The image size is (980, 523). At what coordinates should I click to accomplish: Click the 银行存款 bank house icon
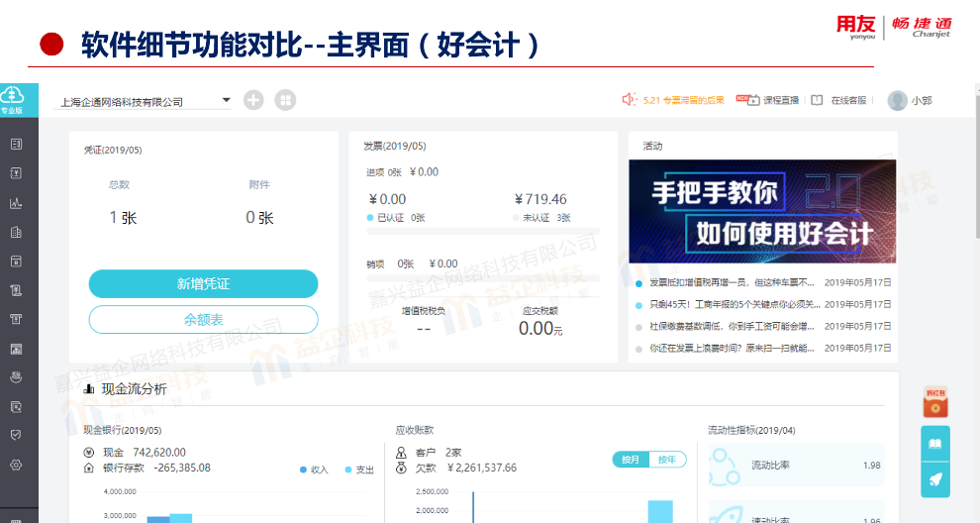coord(89,468)
